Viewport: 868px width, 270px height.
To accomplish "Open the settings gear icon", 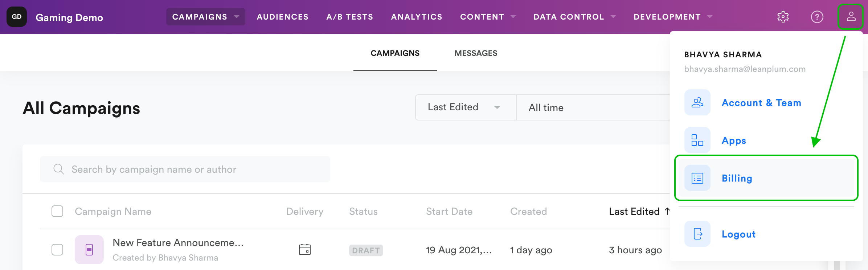I will (x=783, y=17).
